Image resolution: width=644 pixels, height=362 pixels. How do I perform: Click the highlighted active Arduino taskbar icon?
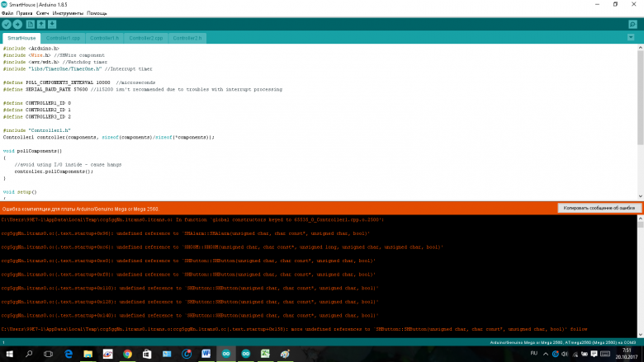[x=226, y=354]
